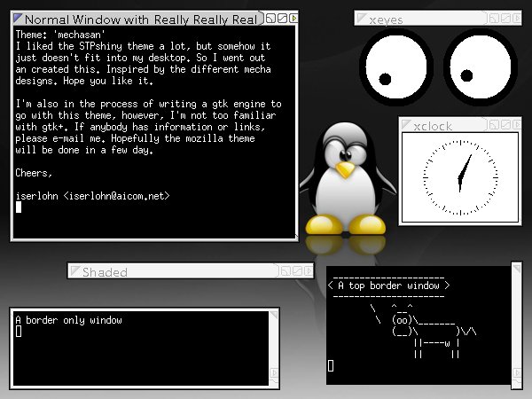532x399 pixels.
Task: Click play-arrow button on xclock title bar
Action: pos(517,124)
